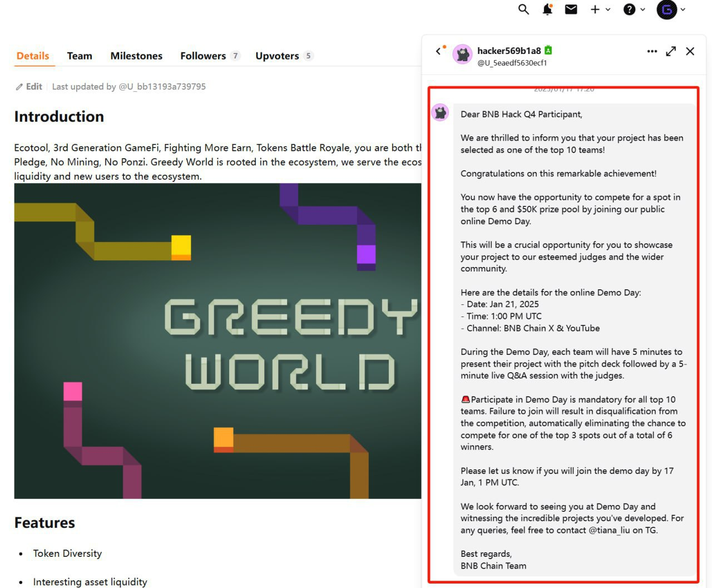Switch to the Milestones tab
Image resolution: width=712 pixels, height=588 pixels.
(x=136, y=56)
